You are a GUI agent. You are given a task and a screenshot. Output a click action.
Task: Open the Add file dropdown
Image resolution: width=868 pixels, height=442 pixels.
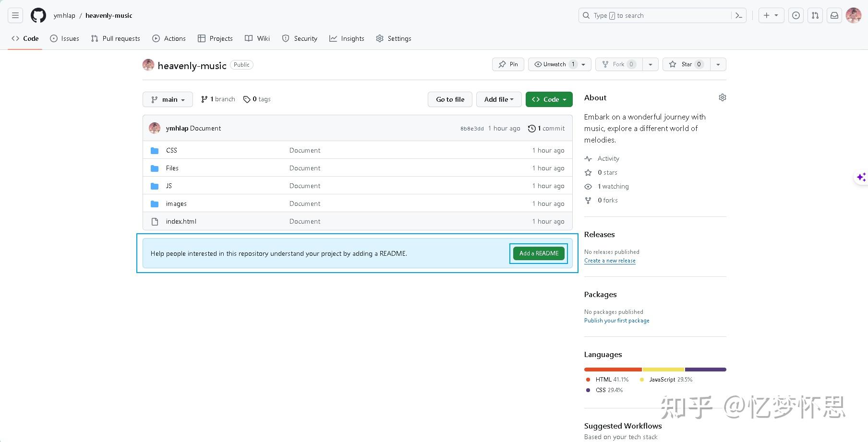click(499, 99)
